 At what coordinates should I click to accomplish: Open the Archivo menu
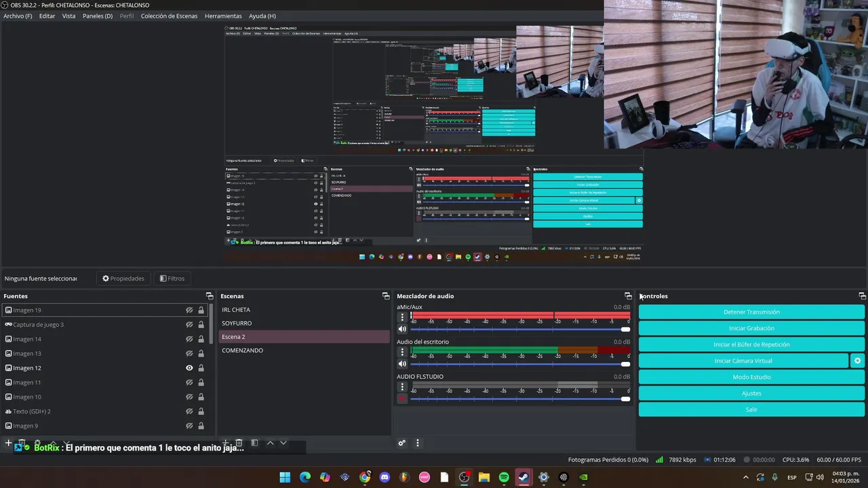coord(18,16)
